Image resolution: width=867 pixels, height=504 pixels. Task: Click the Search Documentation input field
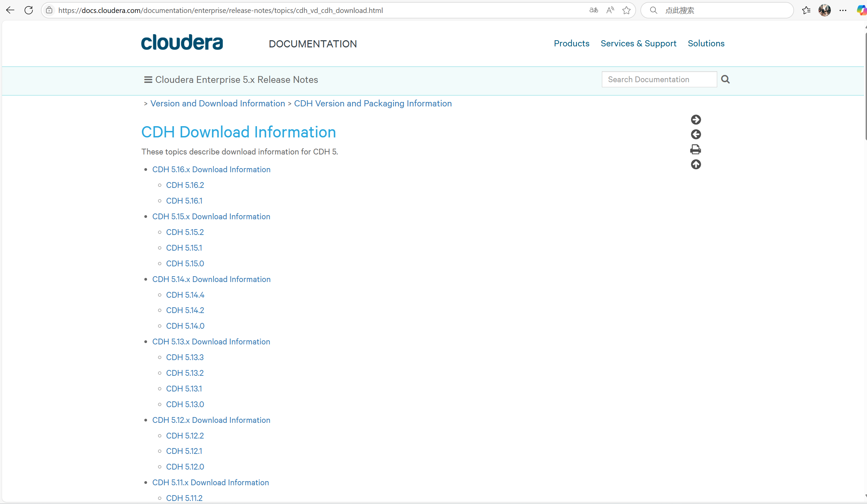(x=659, y=79)
